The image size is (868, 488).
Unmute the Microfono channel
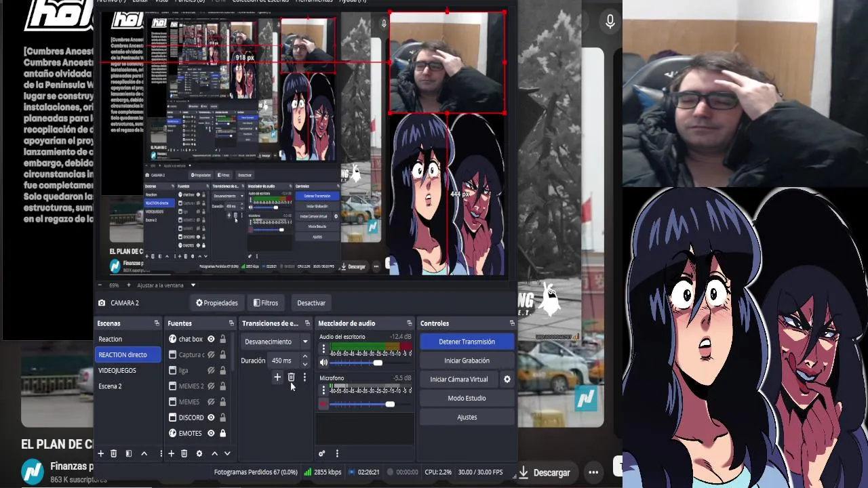pyautogui.click(x=323, y=404)
